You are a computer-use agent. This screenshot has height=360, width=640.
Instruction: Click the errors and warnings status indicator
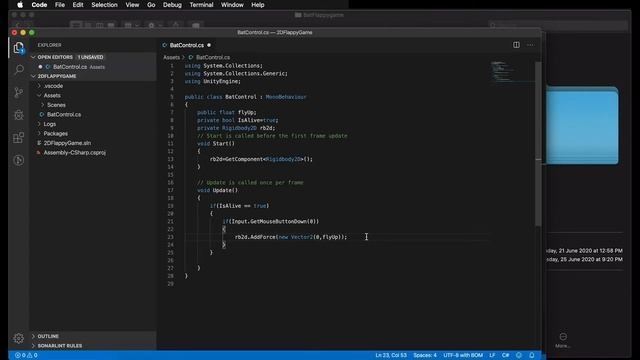click(x=26, y=356)
